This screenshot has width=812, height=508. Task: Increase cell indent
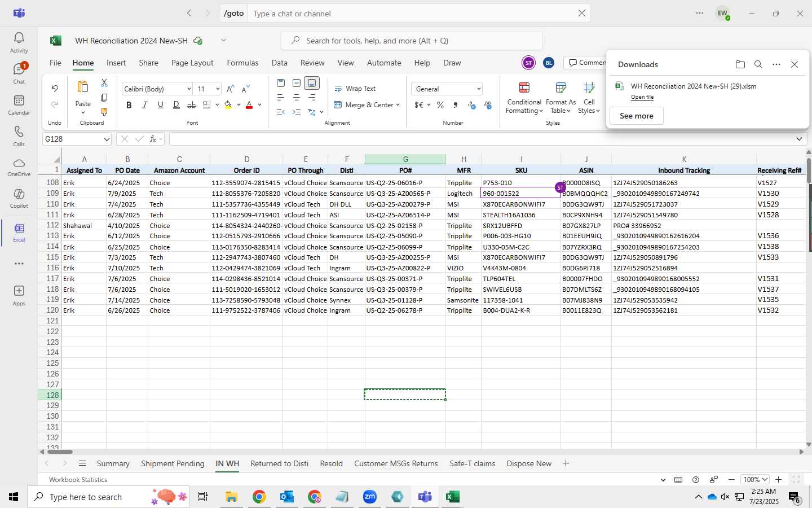[297, 112]
